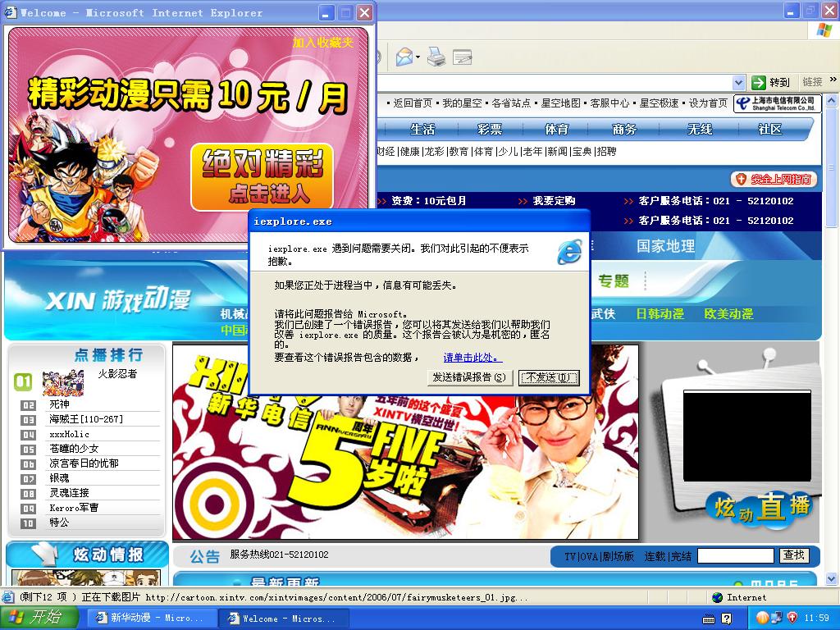Screen dimensions: 840x630
Task: Select the TV category link in search bar
Action: click(570, 557)
